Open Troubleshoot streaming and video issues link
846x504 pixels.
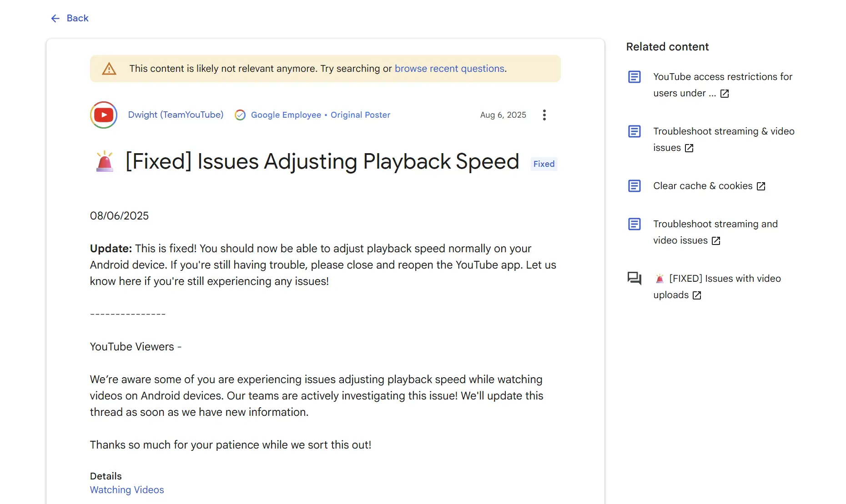[x=715, y=224]
